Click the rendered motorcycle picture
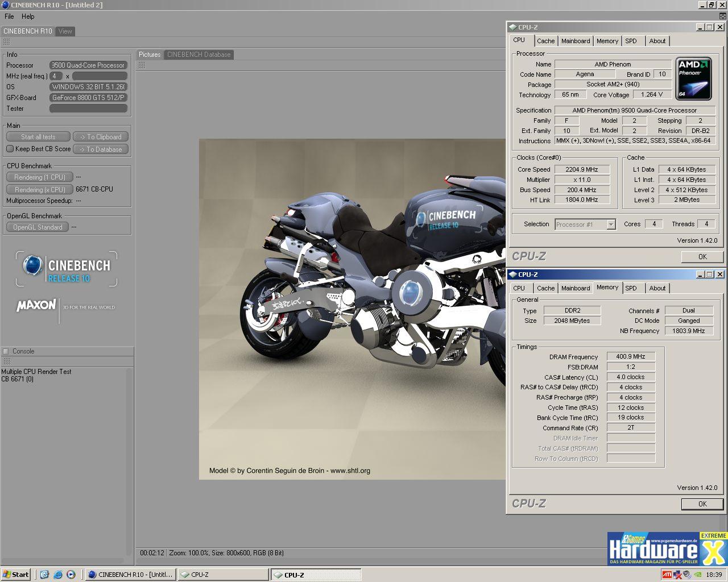 [x=352, y=309]
